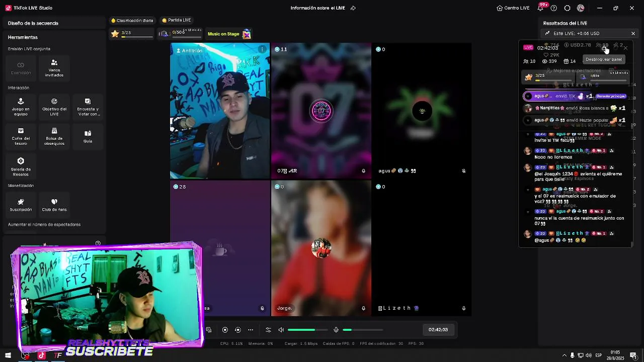This screenshot has width=644, height=362.
Task: Toggle mic on Lizeth guest tile
Action: (x=464, y=308)
